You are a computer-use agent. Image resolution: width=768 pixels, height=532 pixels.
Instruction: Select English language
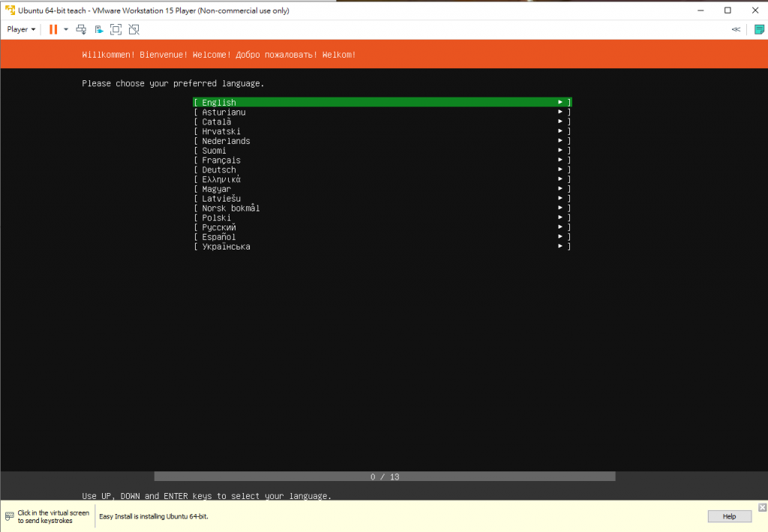[382, 103]
